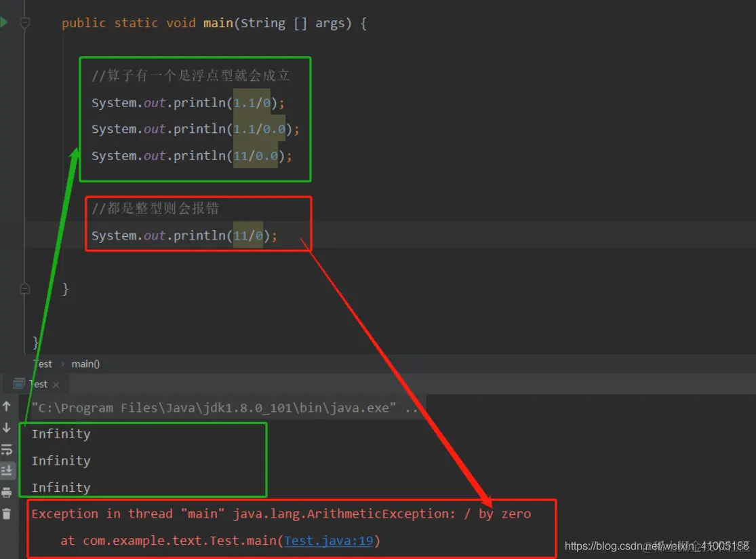Image resolution: width=756 pixels, height=559 pixels.
Task: Run main with the green gutter arrow
Action: pyautogui.click(x=3, y=22)
